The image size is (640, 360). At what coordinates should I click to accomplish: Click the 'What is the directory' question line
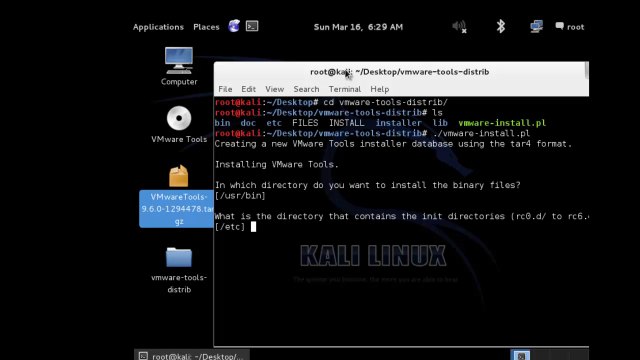point(402,216)
